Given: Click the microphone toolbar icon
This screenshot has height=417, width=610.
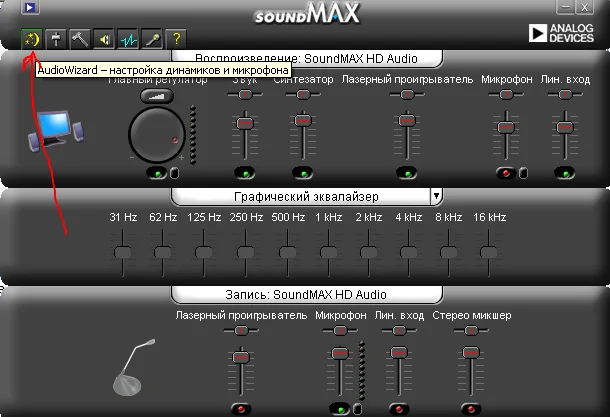Looking at the screenshot, I should [x=152, y=39].
